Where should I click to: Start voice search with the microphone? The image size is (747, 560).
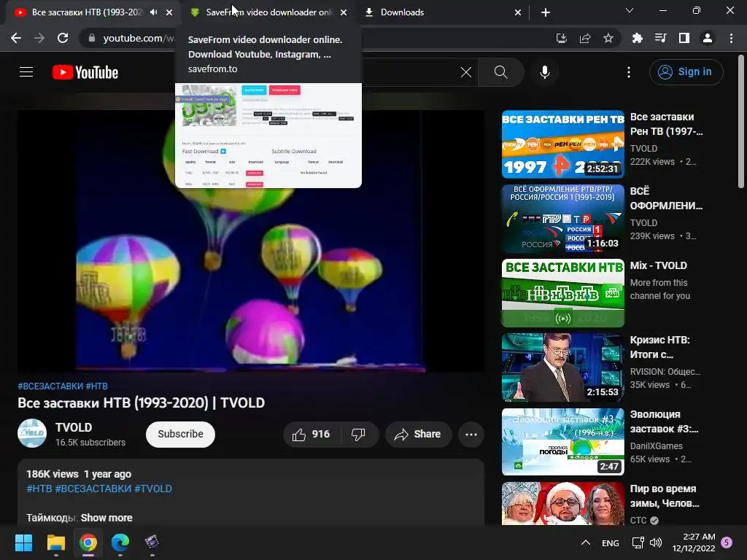coord(544,72)
